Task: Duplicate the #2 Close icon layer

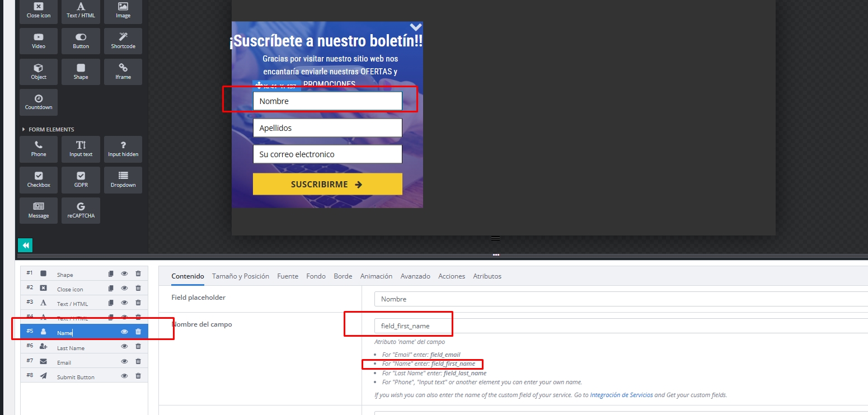Action: [x=111, y=288]
